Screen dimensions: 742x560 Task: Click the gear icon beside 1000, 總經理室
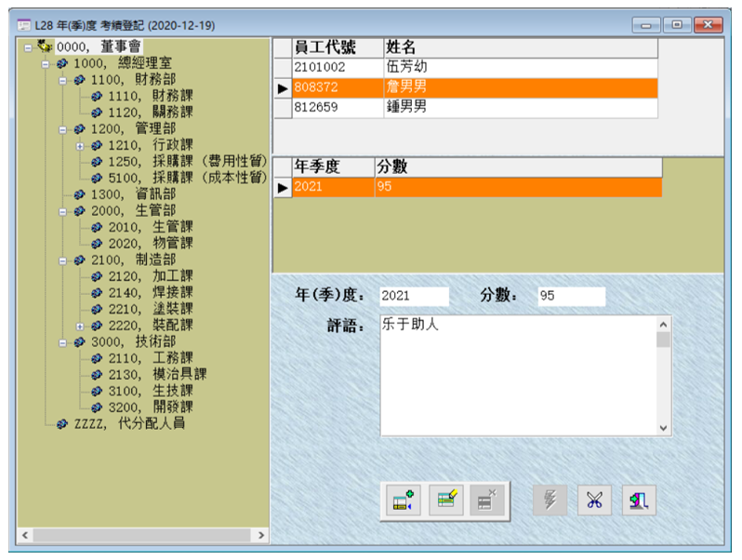62,63
